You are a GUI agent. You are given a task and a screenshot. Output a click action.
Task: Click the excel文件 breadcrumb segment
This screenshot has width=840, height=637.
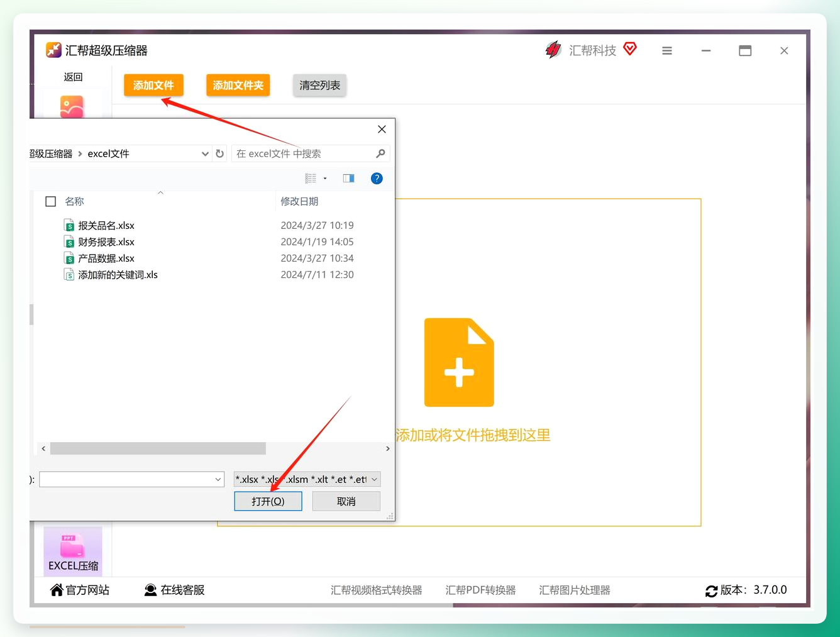pos(108,153)
